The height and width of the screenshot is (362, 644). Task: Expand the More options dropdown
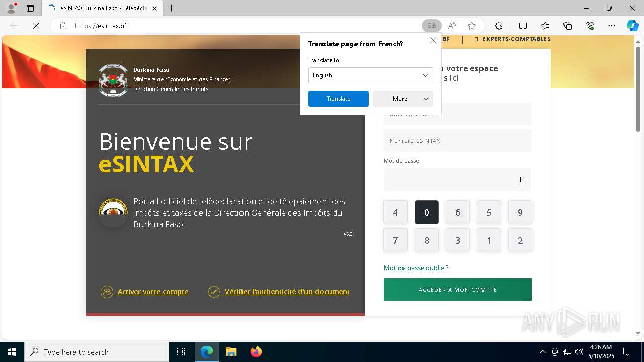403,99
